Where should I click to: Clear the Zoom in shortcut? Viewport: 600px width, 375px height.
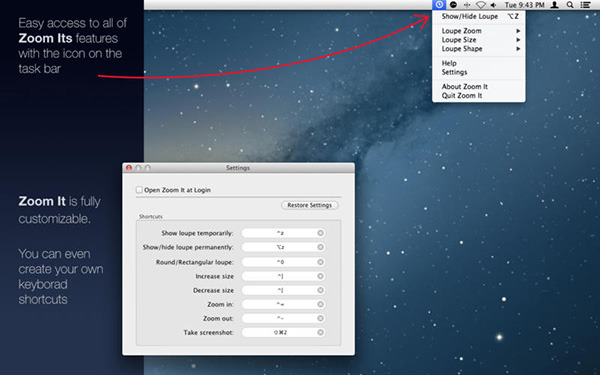pyautogui.click(x=320, y=305)
